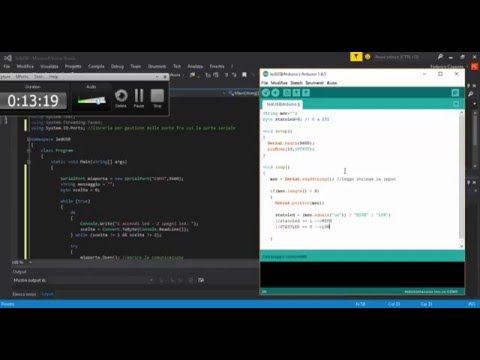The image size is (480, 360).
Task: Click the recorder Duration timer display
Action: 33,101
